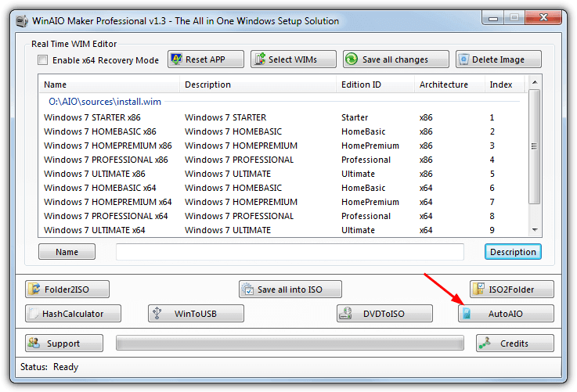Click the scroll down arrow of the image list
The height and width of the screenshot is (392, 577).
point(535,230)
